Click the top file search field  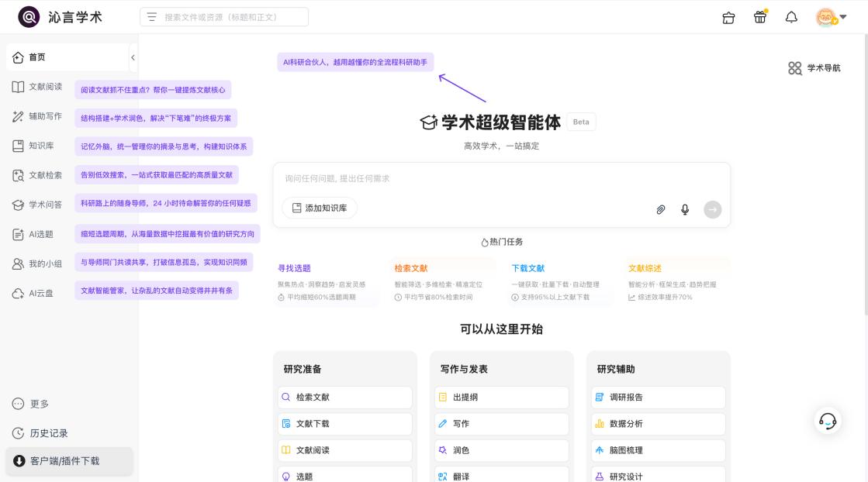pyautogui.click(x=224, y=17)
